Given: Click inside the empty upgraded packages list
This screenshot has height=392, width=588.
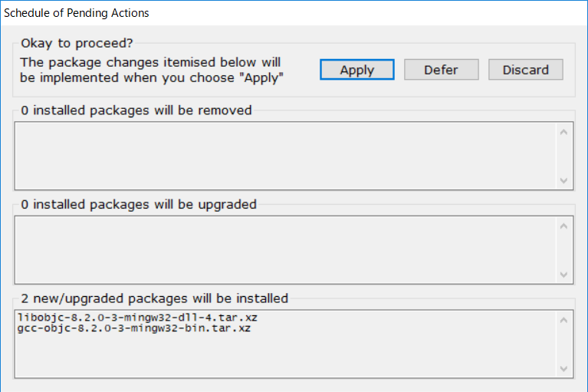Looking at the screenshot, I should point(284,249).
